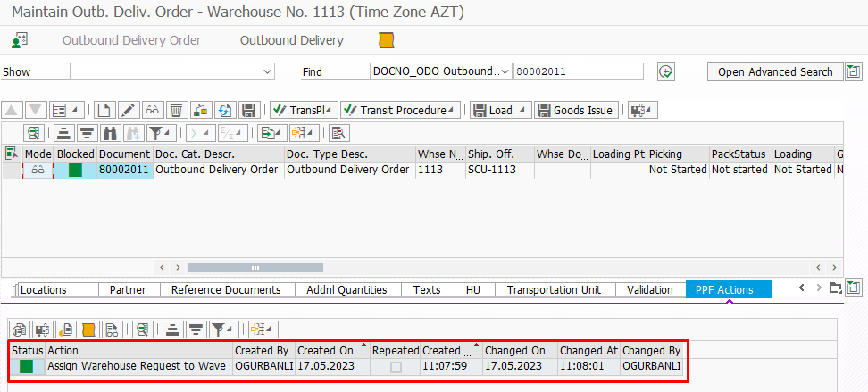This screenshot has width=868, height=392.
Task: Open the DOCNO_ODO Find criteria dropdown
Action: tap(505, 71)
